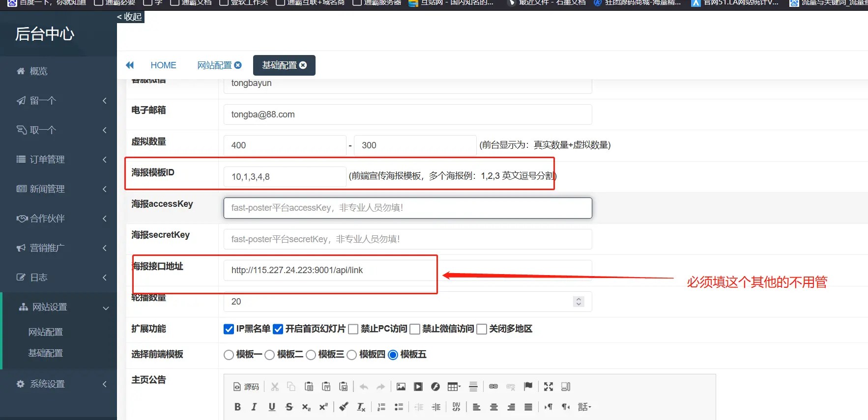868x420 pixels.
Task: Switch to the HOME tab
Action: (163, 65)
